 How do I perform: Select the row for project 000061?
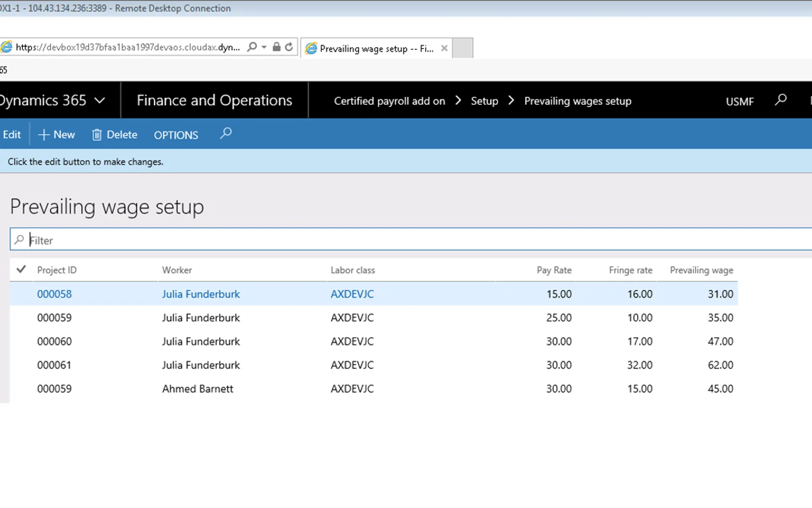pyautogui.click(x=374, y=365)
